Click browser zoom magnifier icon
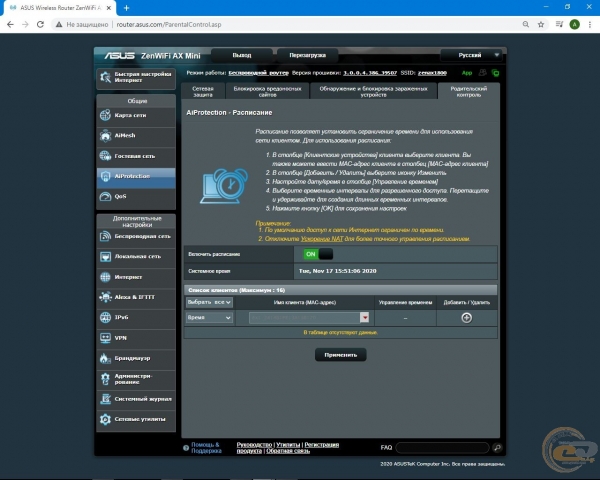 coord(526,24)
